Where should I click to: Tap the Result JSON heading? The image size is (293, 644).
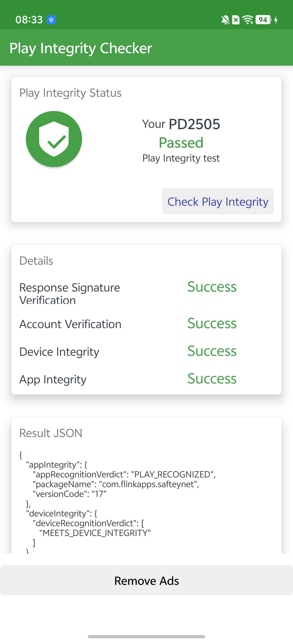point(51,433)
